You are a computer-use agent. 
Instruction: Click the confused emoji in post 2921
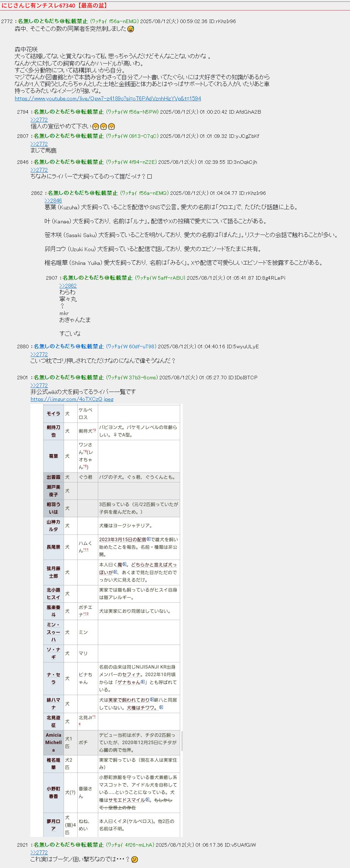134,859
